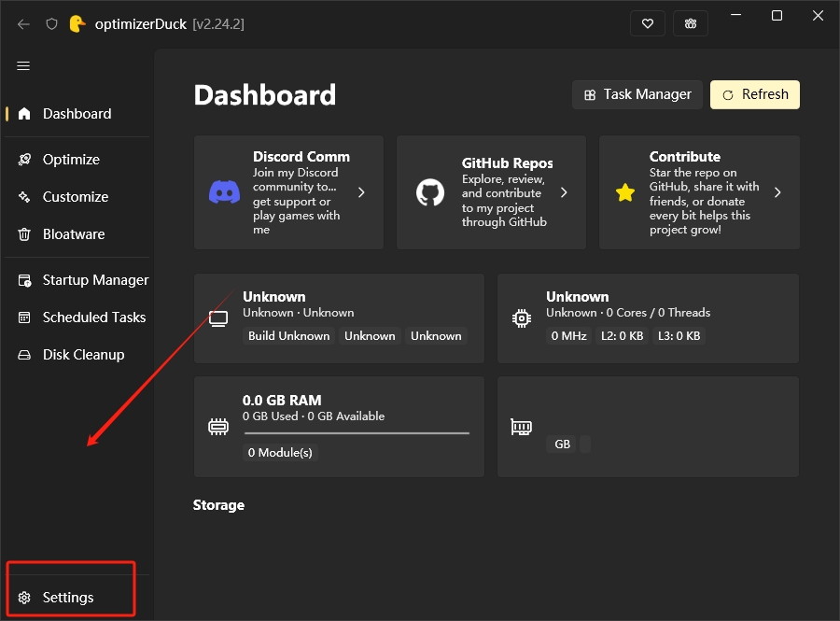Click the GPU card icon
Image resolution: width=840 pixels, height=621 pixels.
(521, 427)
